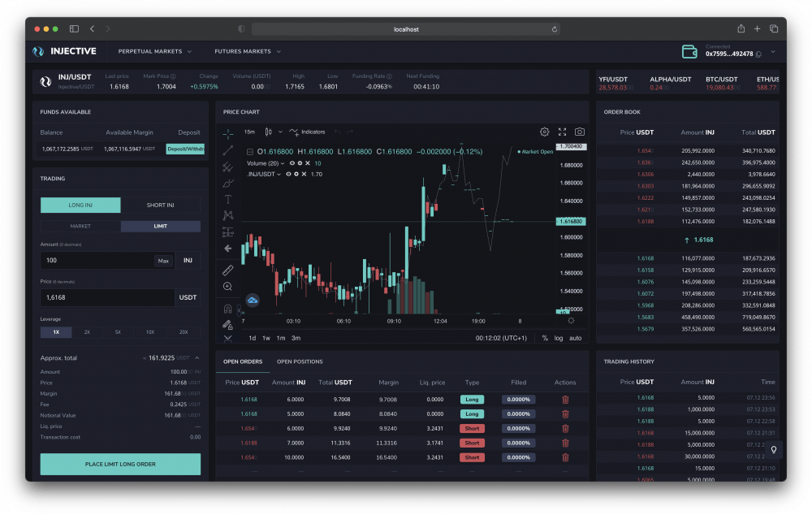Screen dimensions: 812x515
Task: Hide the Volume (20) indicator
Action: (x=292, y=163)
